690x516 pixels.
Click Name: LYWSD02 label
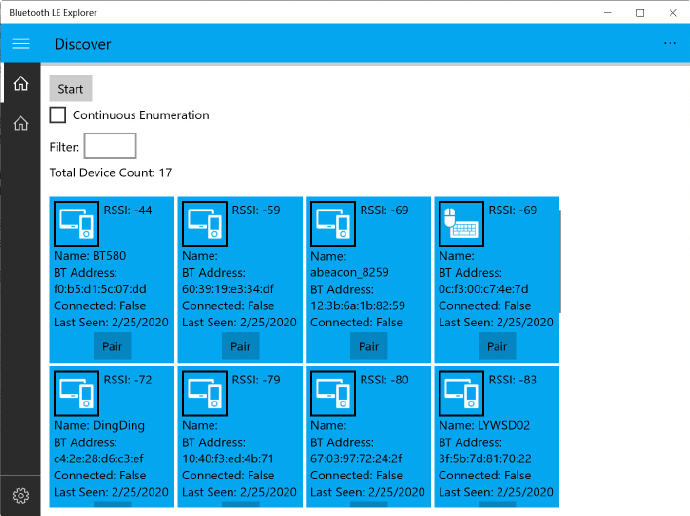[484, 425]
